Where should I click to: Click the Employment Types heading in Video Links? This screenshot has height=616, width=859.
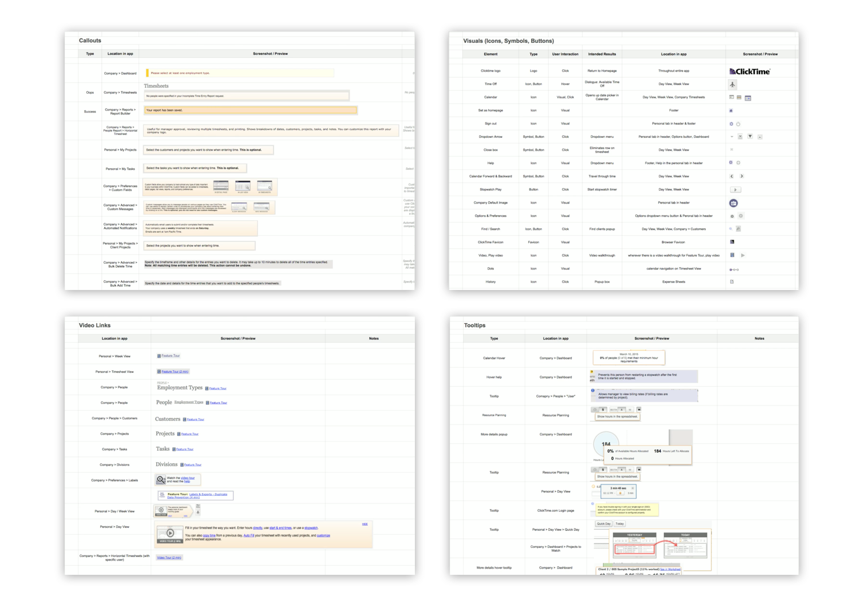[x=180, y=388]
